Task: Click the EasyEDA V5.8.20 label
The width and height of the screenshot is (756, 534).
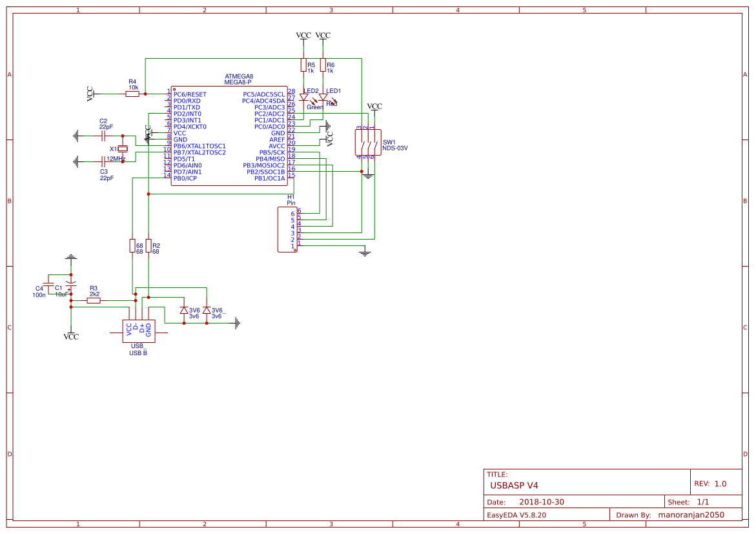Action: (516, 515)
